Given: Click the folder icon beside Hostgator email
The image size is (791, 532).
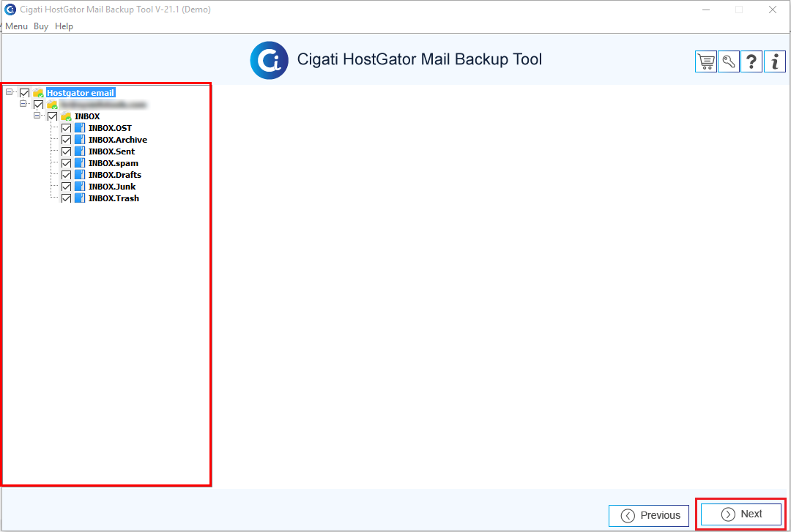Looking at the screenshot, I should click(x=38, y=93).
